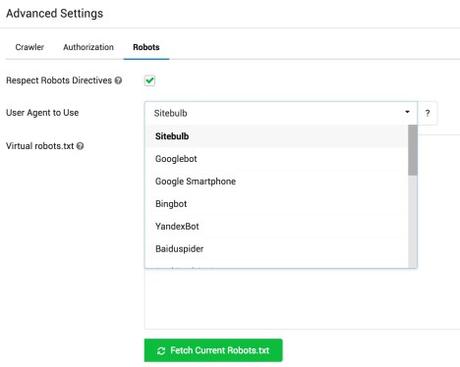
Task: Click the dropdown list scrollbar thumb
Action: (x=413, y=150)
